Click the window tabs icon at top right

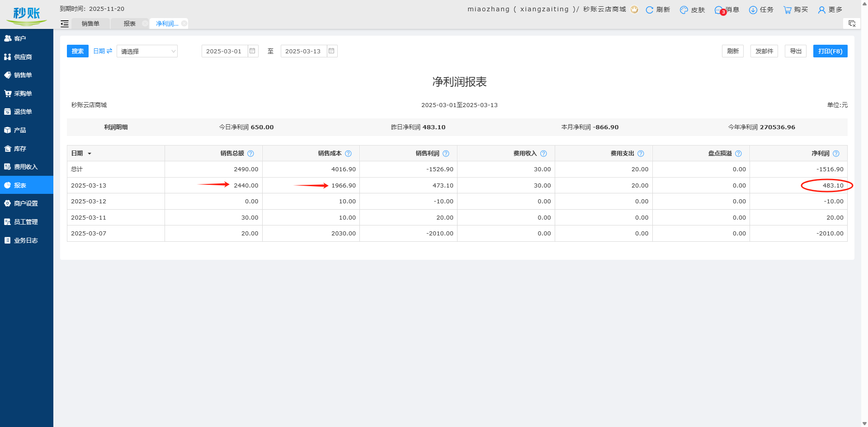click(852, 23)
